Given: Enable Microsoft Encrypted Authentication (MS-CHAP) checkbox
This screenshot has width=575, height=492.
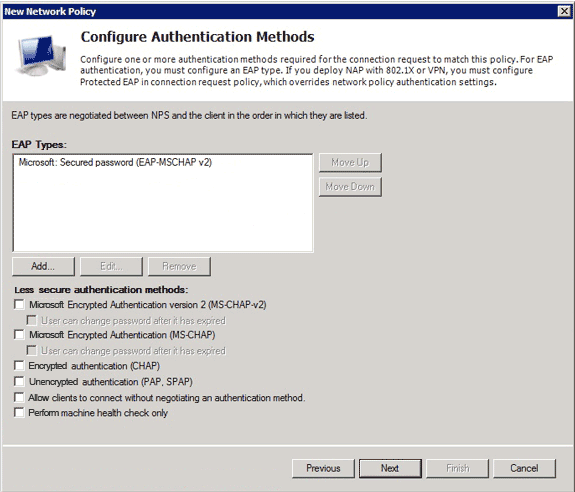Looking at the screenshot, I should 19,334.
